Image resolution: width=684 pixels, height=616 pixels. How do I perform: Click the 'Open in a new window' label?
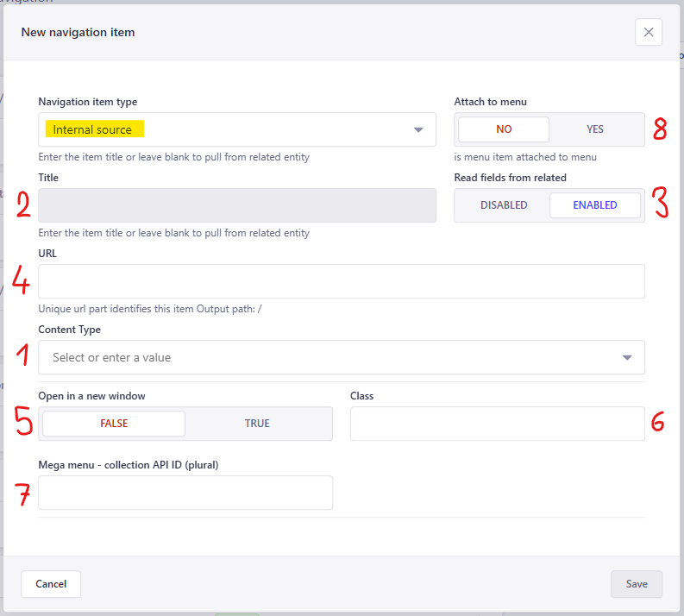[92, 395]
